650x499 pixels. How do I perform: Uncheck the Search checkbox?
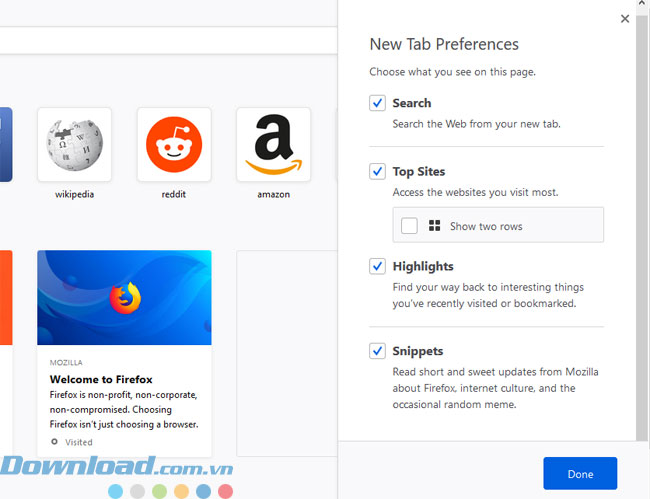pyautogui.click(x=377, y=103)
